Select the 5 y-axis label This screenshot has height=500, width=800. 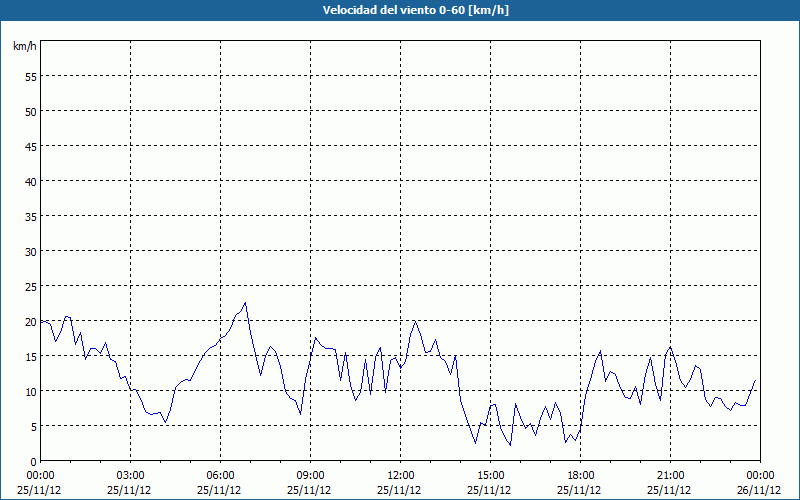pos(33,427)
